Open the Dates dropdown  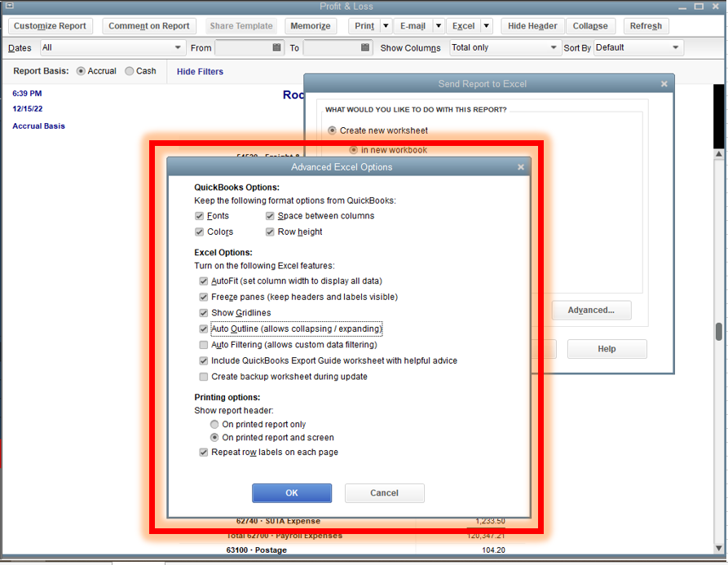tap(112, 47)
